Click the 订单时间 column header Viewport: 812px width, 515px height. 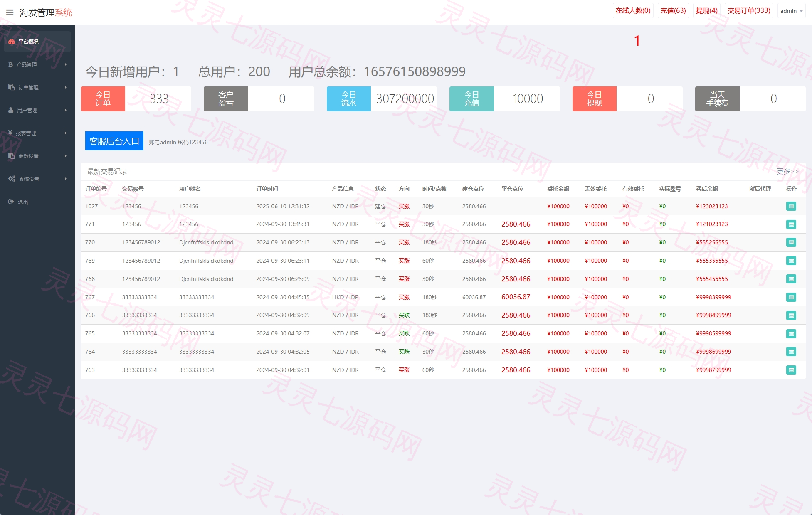(267, 189)
